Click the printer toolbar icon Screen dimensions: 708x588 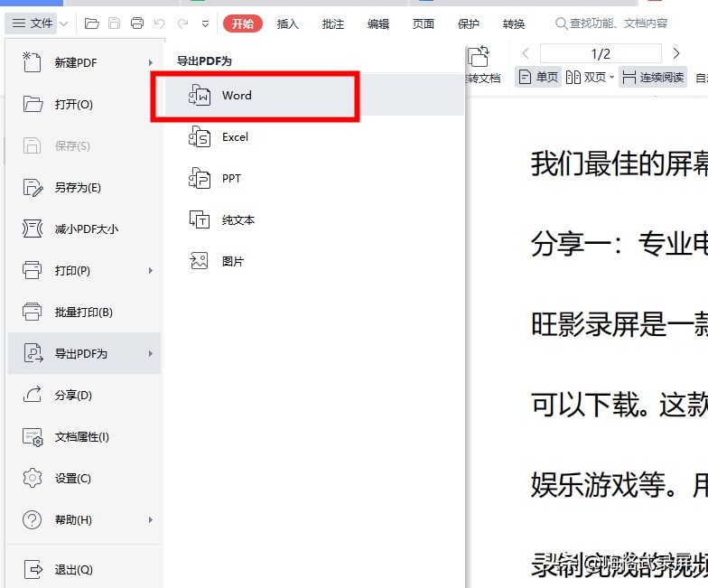137,23
